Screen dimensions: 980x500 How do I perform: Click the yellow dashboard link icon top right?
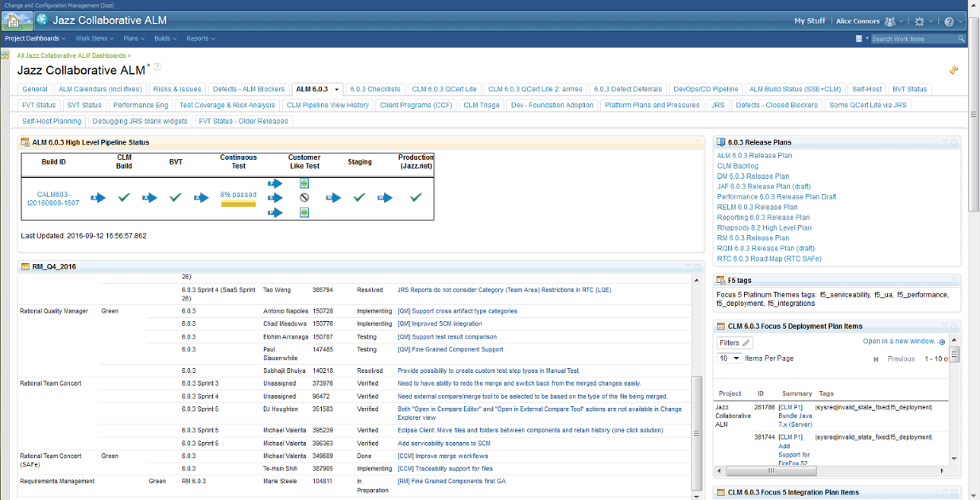[x=954, y=70]
